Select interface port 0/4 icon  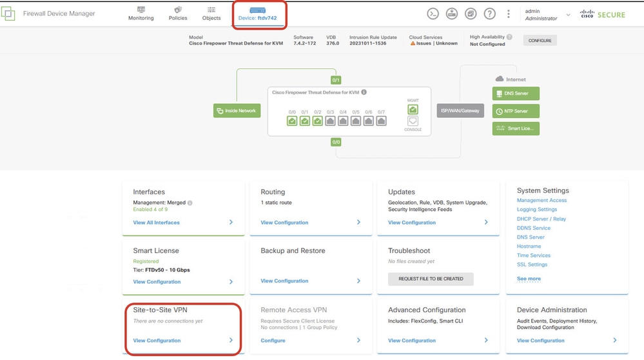(x=343, y=121)
